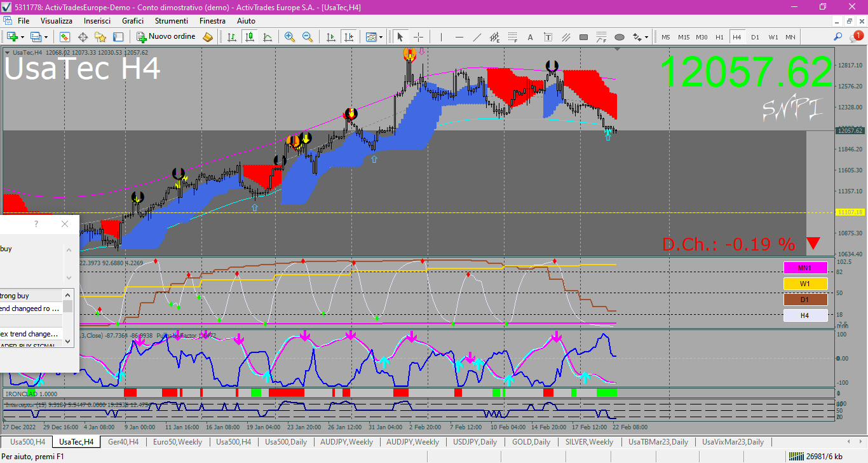Toggle chart shift icon
The image size is (868, 463).
tap(348, 37)
